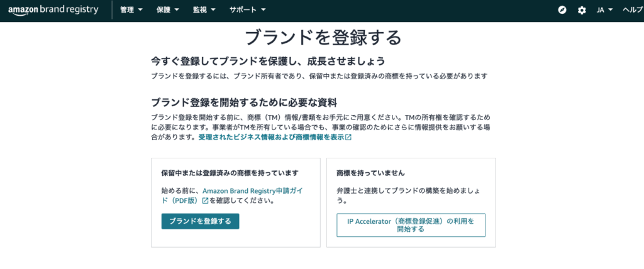The height and width of the screenshot is (269, 644).
Task: Click the ブランドを登録する page title
Action: (323, 37)
